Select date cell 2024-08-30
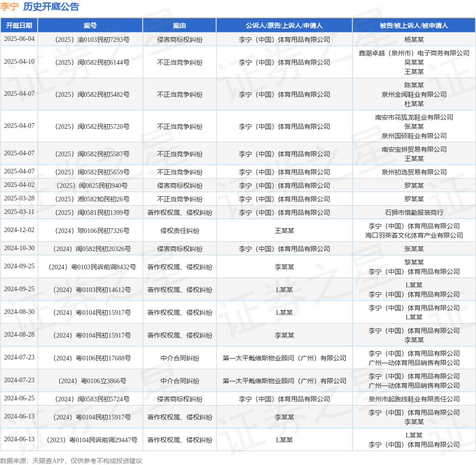This screenshot has height=465, width=476. (x=19, y=312)
